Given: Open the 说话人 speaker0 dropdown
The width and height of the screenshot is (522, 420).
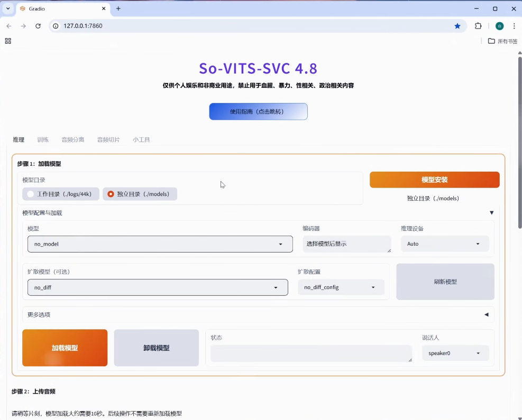Looking at the screenshot, I should (455, 353).
